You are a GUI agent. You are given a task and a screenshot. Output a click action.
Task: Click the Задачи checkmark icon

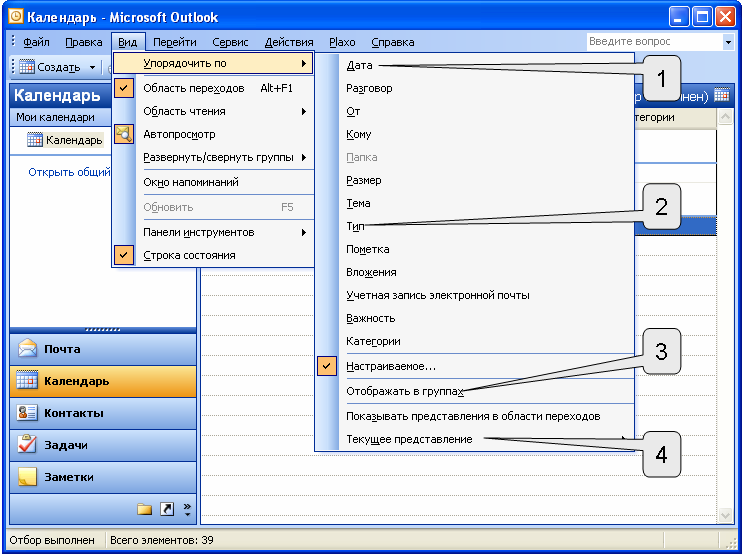point(27,444)
